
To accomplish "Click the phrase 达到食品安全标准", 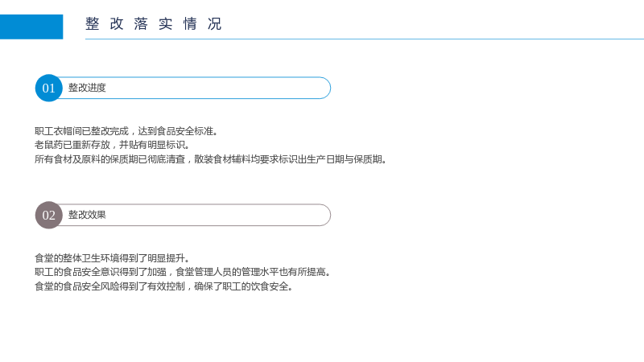I will pyautogui.click(x=178, y=131).
